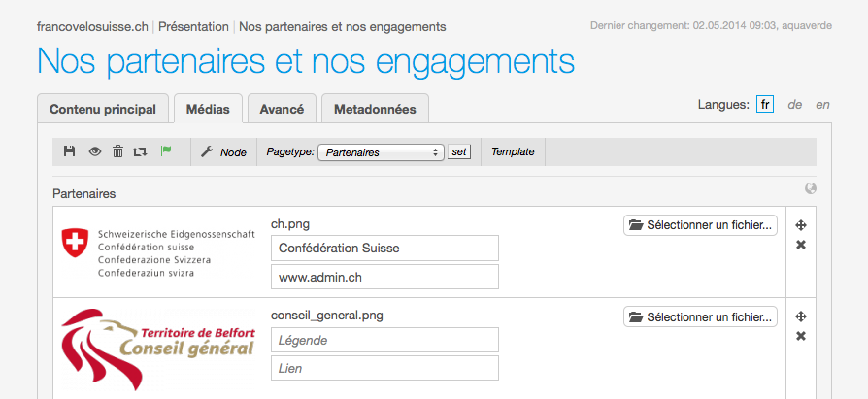Click Template in the toolbar
Image resolution: width=868 pixels, height=399 pixels.
(514, 152)
